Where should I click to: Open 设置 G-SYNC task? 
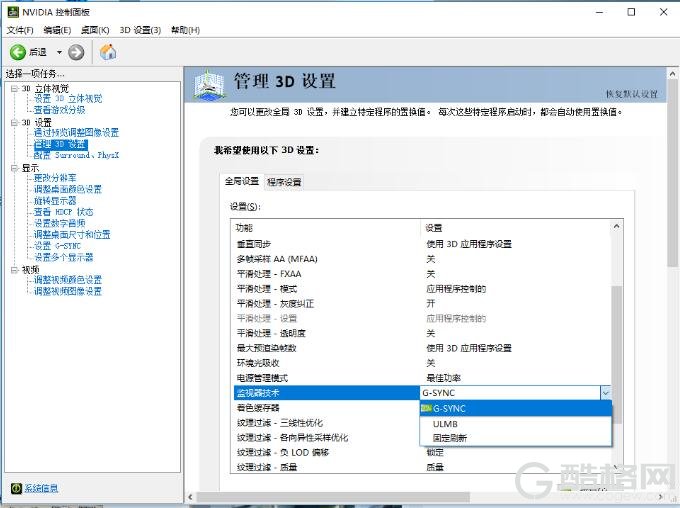click(57, 246)
